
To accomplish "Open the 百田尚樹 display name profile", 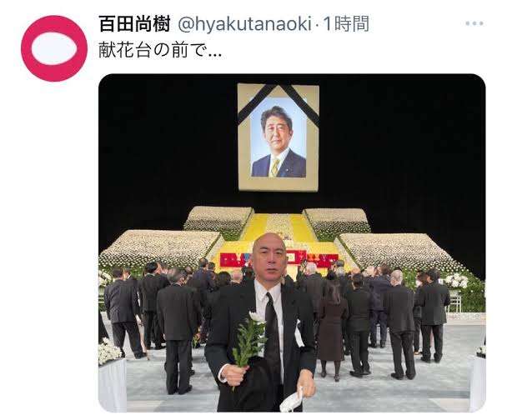I will [134, 24].
